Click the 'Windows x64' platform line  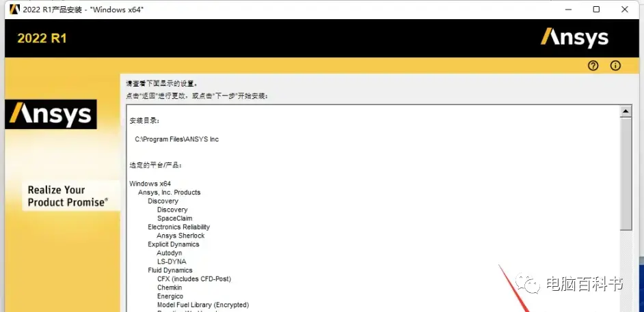(150, 183)
